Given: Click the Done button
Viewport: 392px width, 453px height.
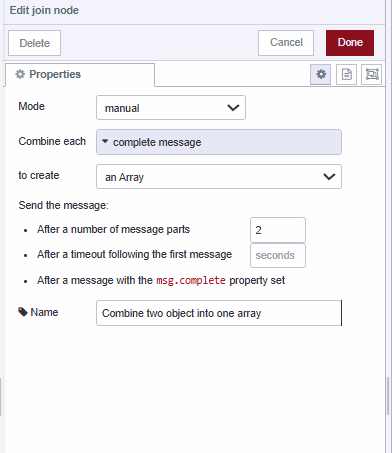Looking at the screenshot, I should [350, 43].
